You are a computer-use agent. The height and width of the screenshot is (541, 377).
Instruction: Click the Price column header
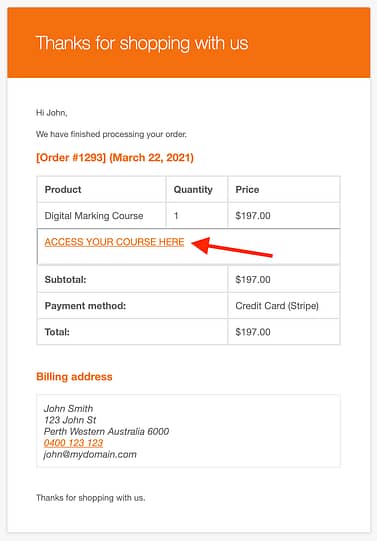tap(247, 189)
